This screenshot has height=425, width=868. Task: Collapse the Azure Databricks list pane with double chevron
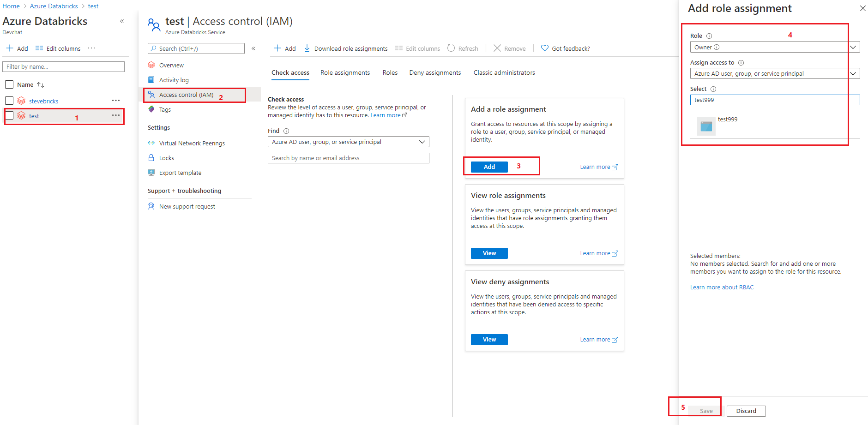pyautogui.click(x=122, y=21)
